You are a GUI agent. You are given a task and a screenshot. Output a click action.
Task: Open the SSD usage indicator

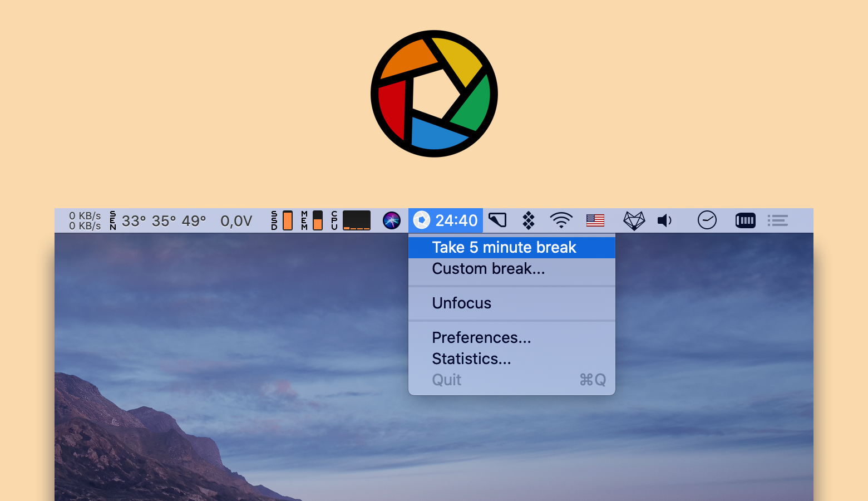click(282, 220)
